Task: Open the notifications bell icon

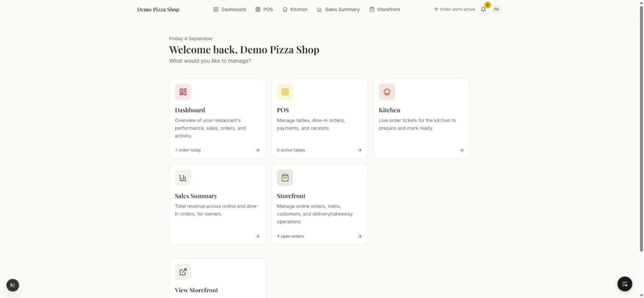Action: click(x=483, y=9)
